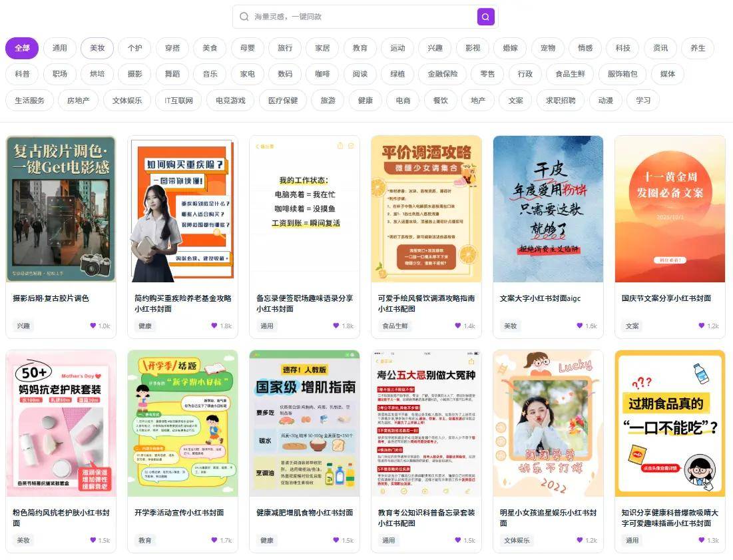Choose the 咖啡 category chip
Screen dimensions: 733x560
click(322, 74)
